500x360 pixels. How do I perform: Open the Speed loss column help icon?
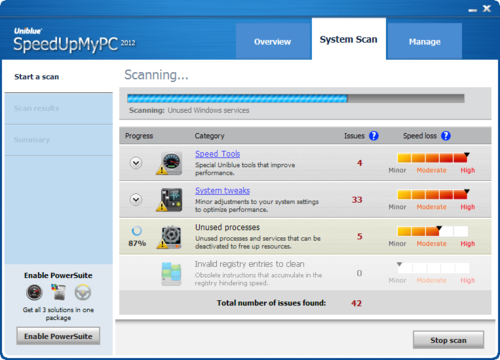point(446,136)
